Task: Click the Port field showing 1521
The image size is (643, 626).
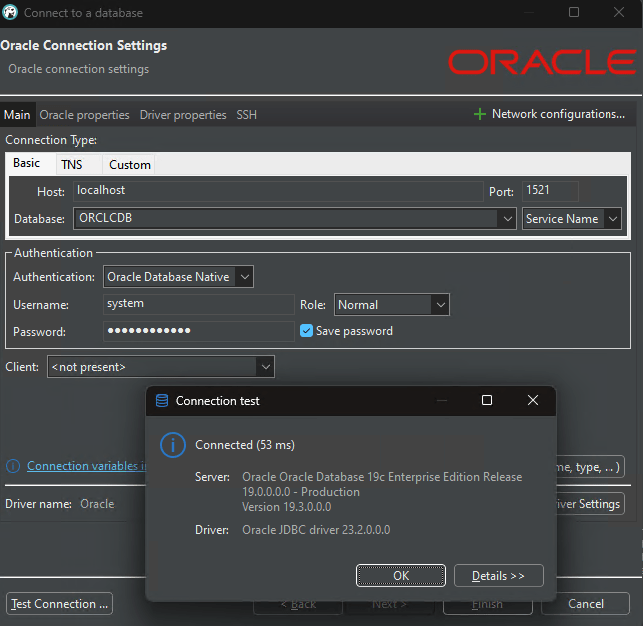Action: tap(550, 191)
